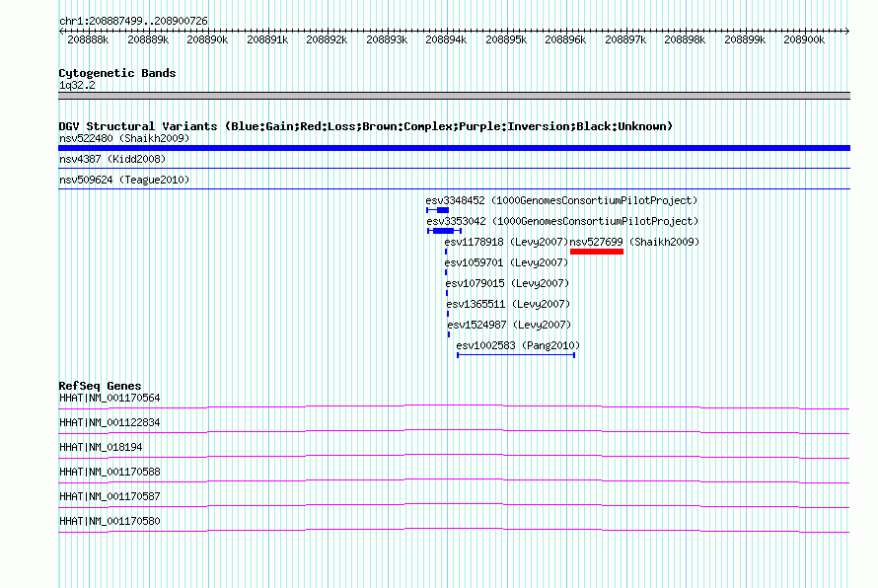Viewport: 878px width, 588px height.
Task: Open the esv1524987 (Levy2007) variant
Action: (x=509, y=325)
